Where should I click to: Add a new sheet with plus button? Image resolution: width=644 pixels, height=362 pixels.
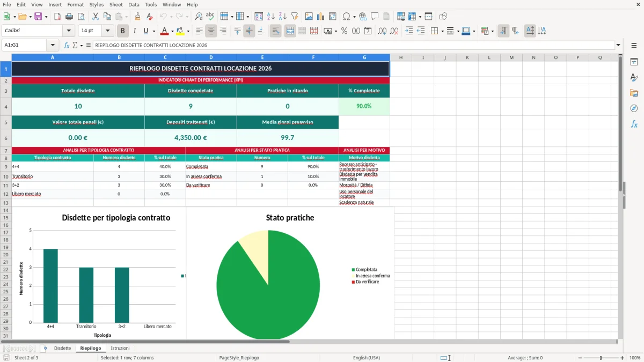[x=45, y=349]
